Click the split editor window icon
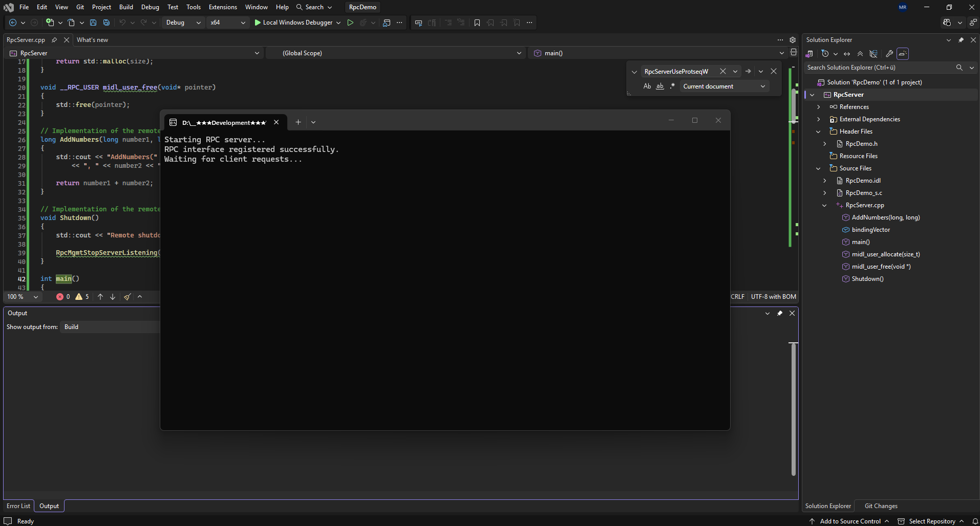The image size is (980, 526). pyautogui.click(x=794, y=52)
